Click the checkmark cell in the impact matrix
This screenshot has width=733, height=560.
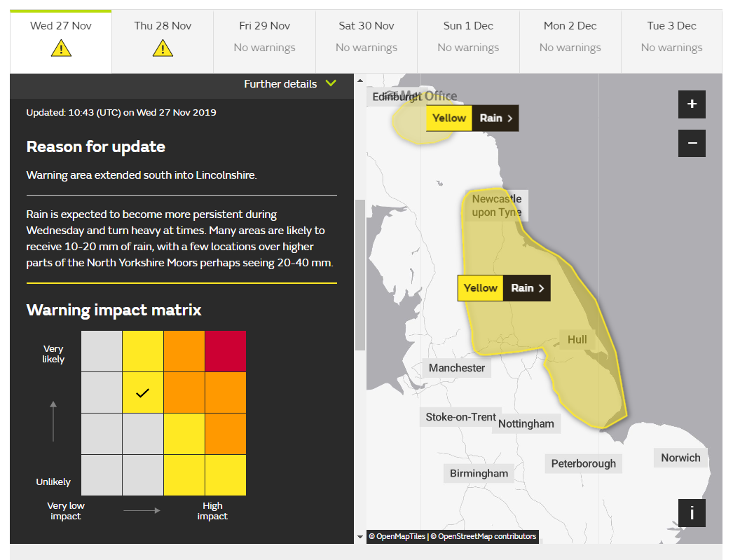coord(142,392)
